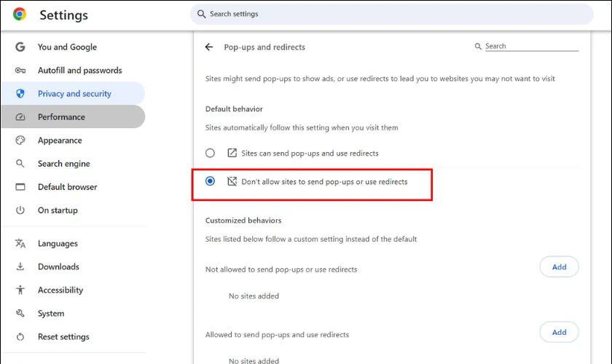612x364 pixels.
Task: Click the power icon for On startup
Action: (20, 210)
